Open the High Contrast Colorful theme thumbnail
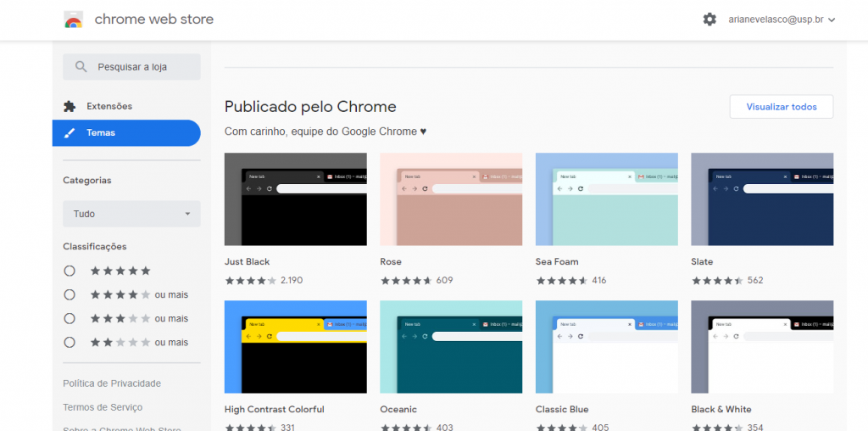 click(x=296, y=347)
